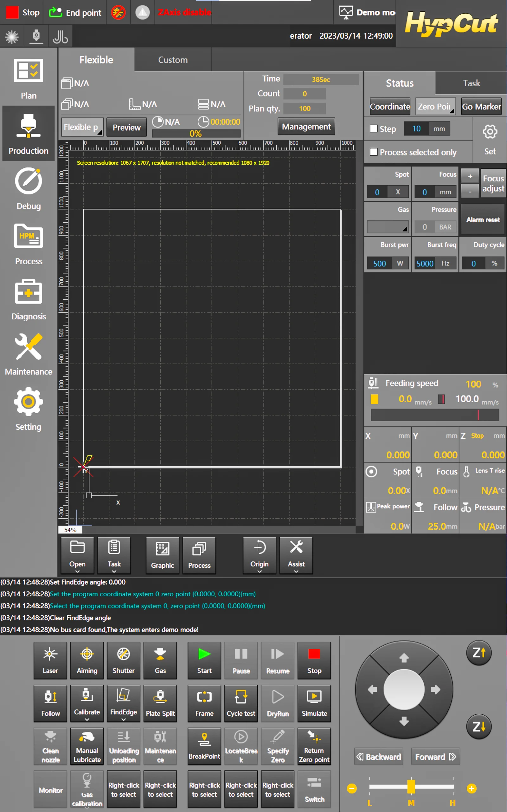Image resolution: width=507 pixels, height=812 pixels.
Task: Activate the Aiming function
Action: [x=87, y=660]
